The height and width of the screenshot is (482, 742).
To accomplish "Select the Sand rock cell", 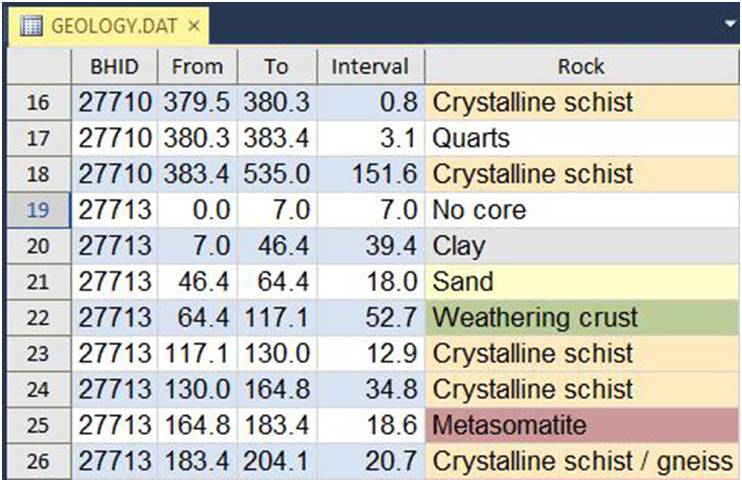I will 582,282.
